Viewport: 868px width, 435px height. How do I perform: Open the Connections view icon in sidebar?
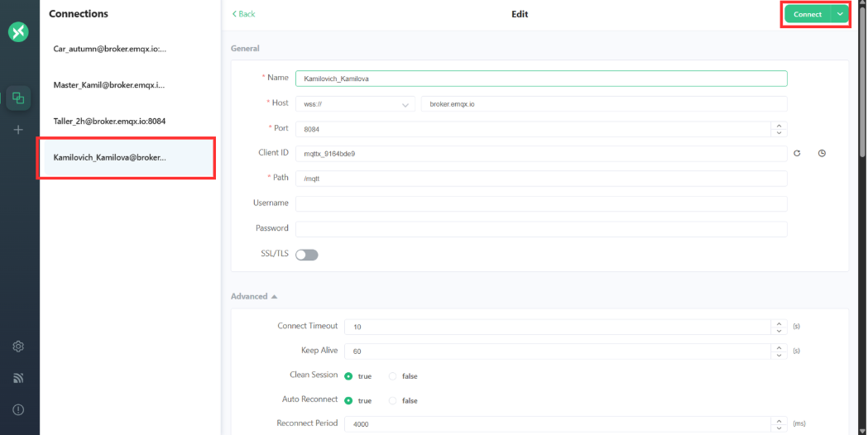[18, 98]
